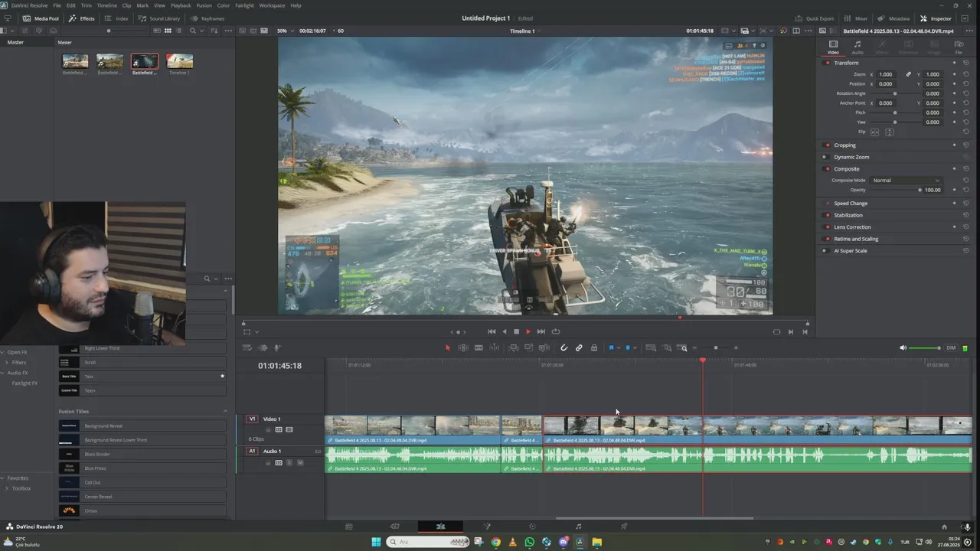This screenshot has width=980, height=551.
Task: Collapse the Fusion Titles section
Action: tap(225, 412)
